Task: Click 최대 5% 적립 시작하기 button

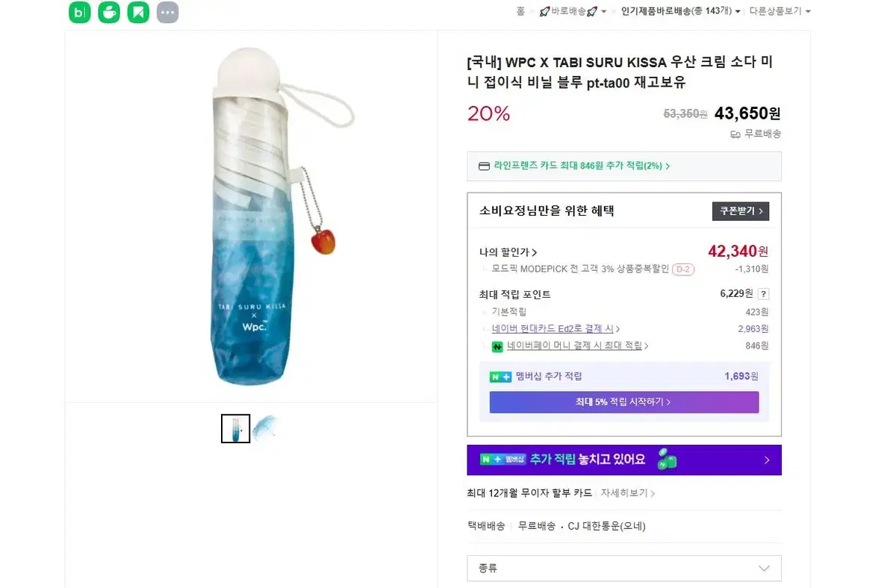Action: click(623, 402)
